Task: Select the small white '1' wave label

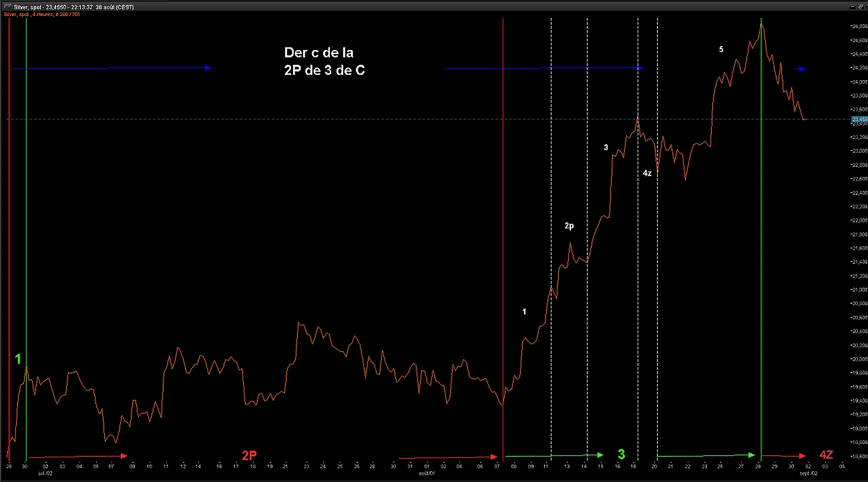Action: pos(524,312)
